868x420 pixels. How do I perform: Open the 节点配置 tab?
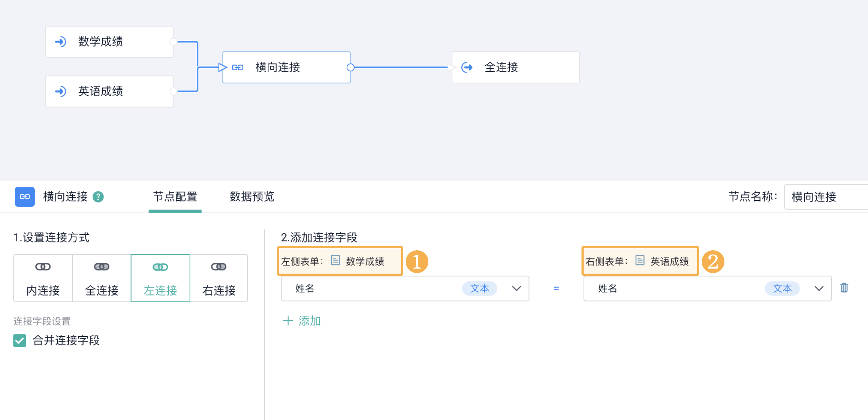tap(175, 197)
